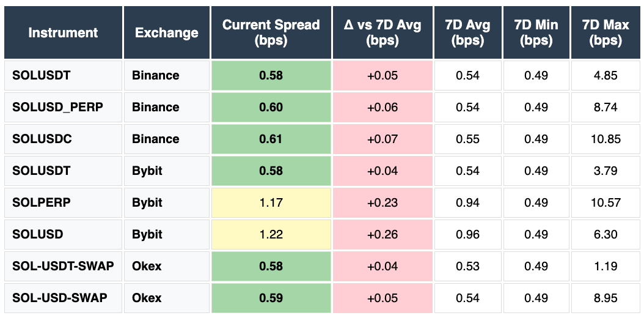Select the 7D Avg (bps) header
Screen dimensions: 644x318
[467, 33]
